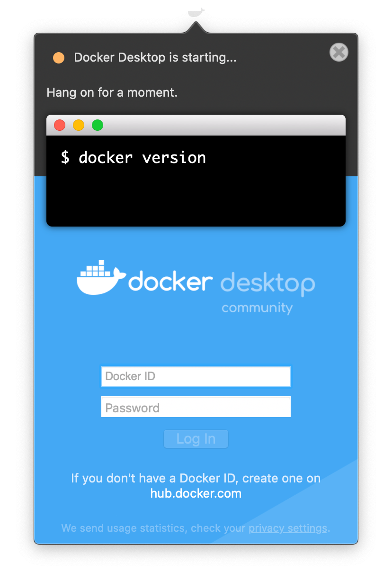The width and height of the screenshot is (392, 582).
Task: Click "Docker Desktop is starting..." status text
Action: [x=155, y=58]
